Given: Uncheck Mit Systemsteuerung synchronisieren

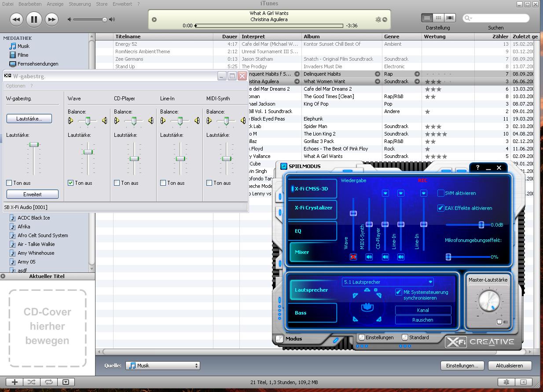Looking at the screenshot, I should (399, 292).
